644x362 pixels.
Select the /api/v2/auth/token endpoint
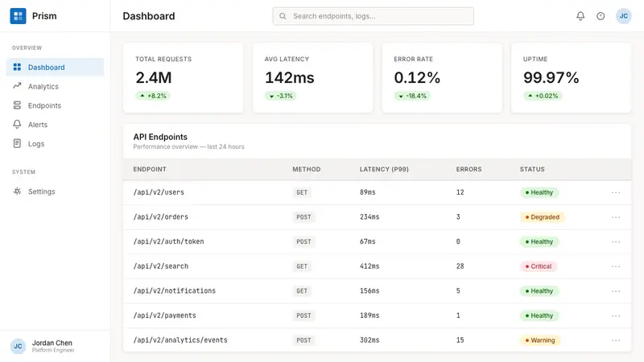168,241
